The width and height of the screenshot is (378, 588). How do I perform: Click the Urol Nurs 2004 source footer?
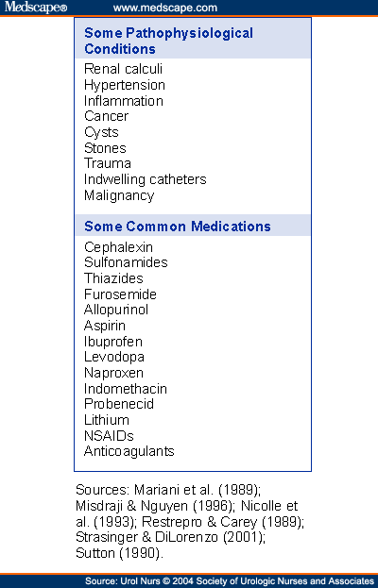coord(230,581)
